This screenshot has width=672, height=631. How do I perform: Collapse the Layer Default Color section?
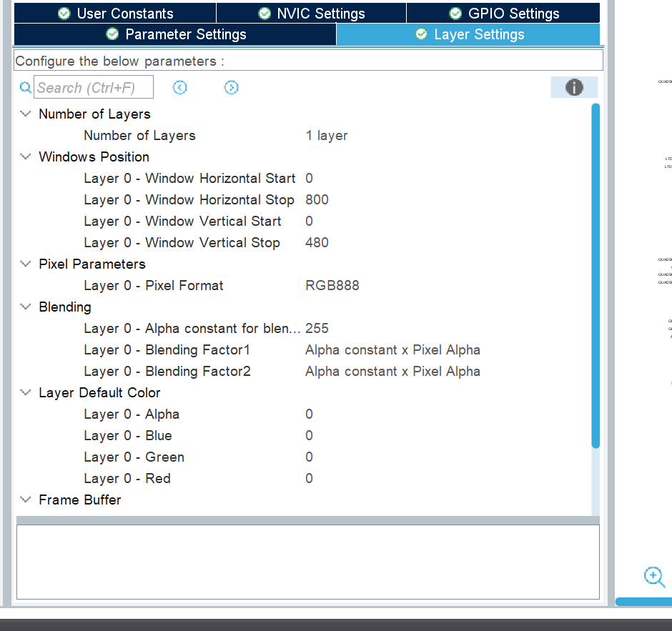pos(25,392)
